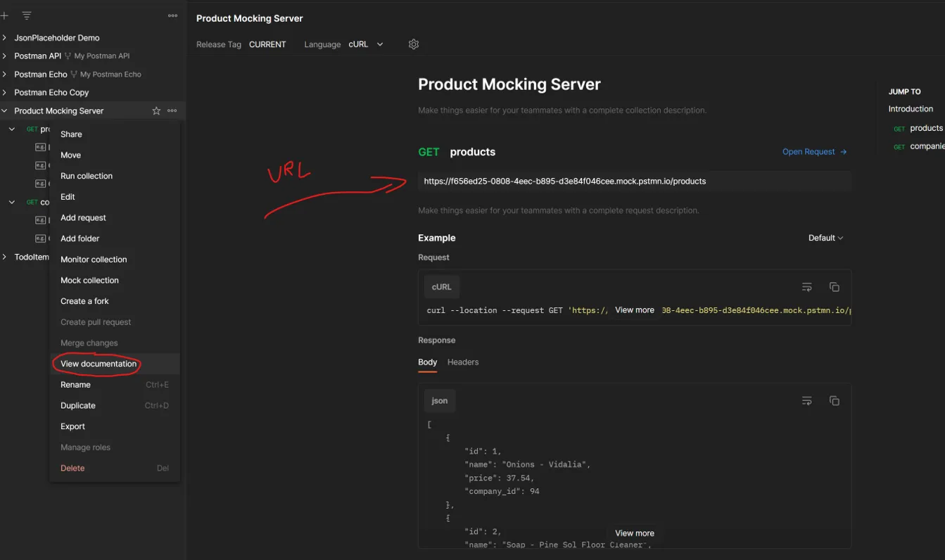
Task: Click the CURRENT release tag
Action: point(267,44)
